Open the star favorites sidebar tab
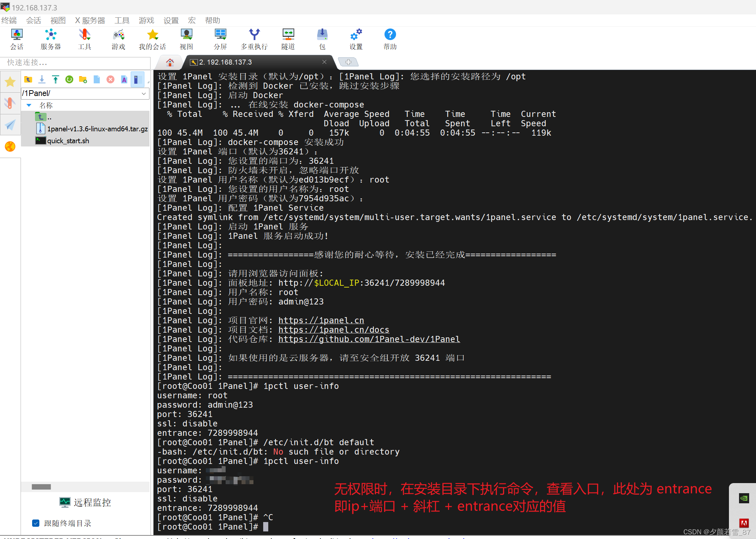 coord(10,82)
